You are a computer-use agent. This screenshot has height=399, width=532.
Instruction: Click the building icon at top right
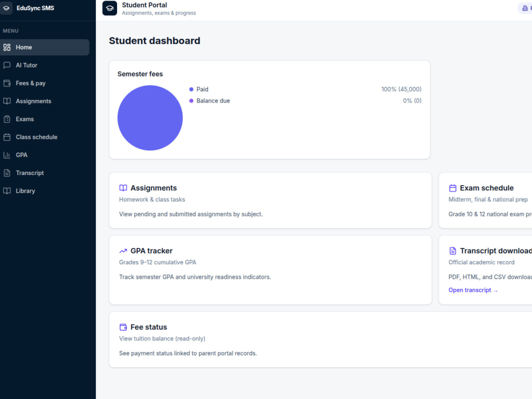(525, 8)
